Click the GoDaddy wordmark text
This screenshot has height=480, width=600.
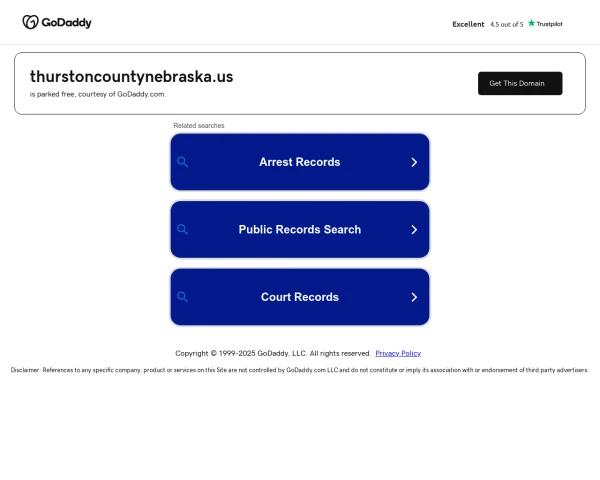pos(67,23)
